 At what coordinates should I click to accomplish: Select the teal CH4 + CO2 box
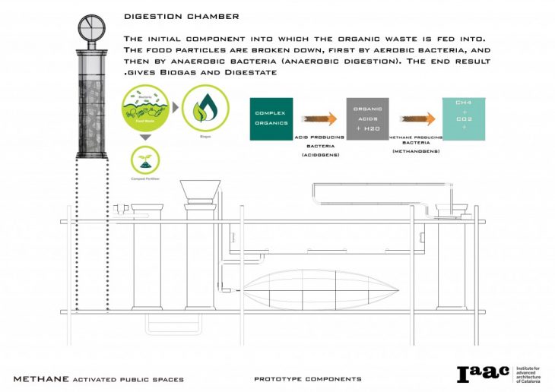coord(464,119)
